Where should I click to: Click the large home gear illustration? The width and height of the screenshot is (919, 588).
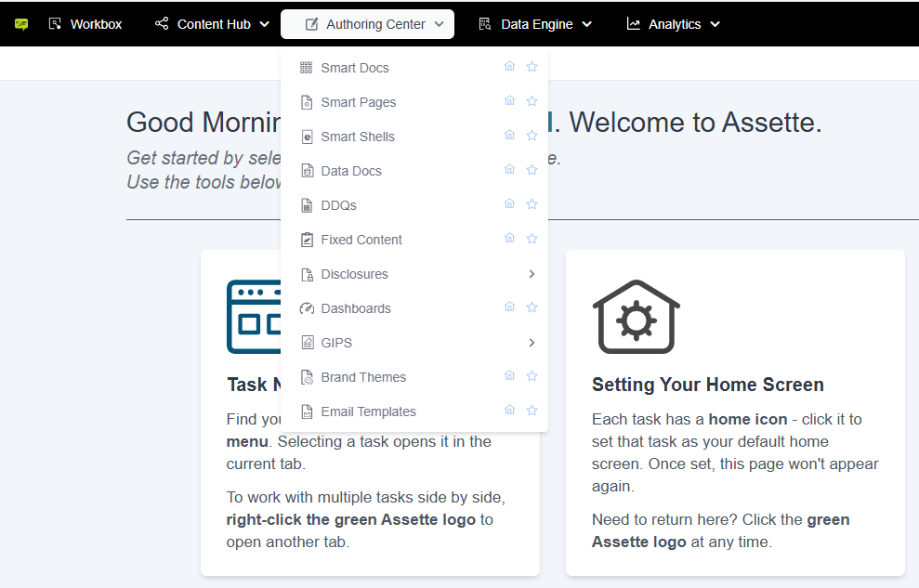coord(636,317)
